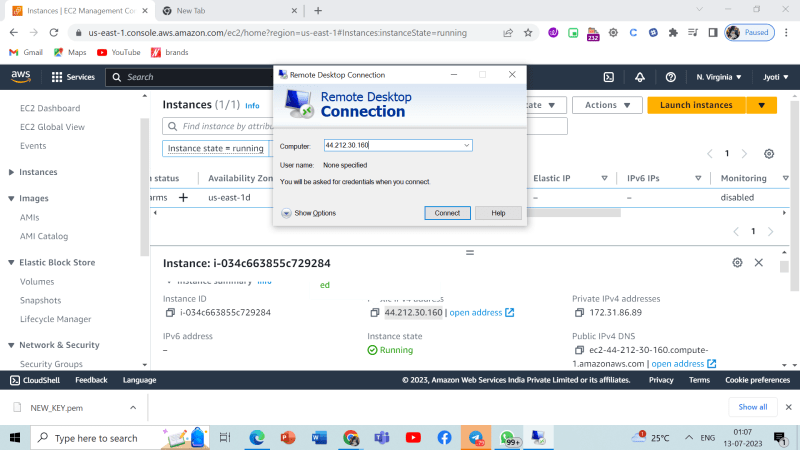This screenshot has width=800, height=450.
Task: Open the Windows notification center icon
Action: (780, 438)
